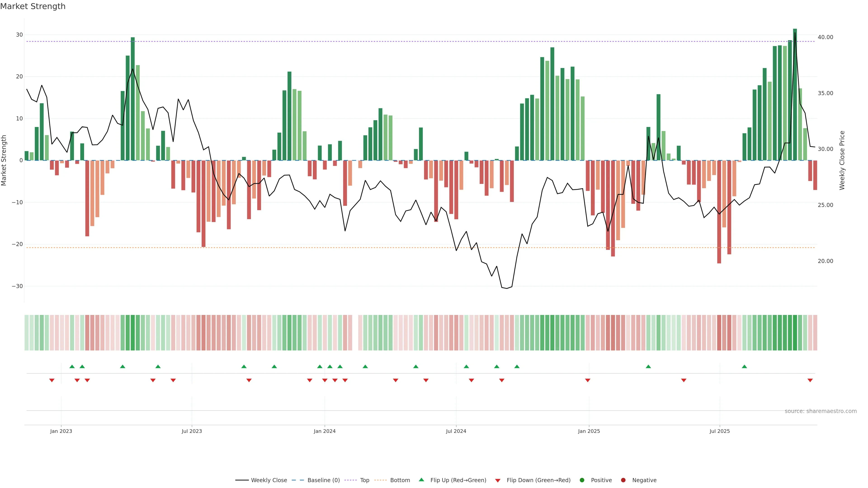868x488 pixels.
Task: Click Flip Down red triangle legend icon
Action: [498, 481]
